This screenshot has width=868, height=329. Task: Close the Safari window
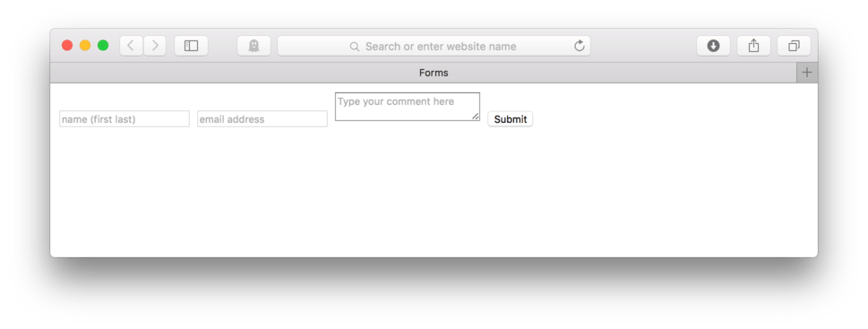point(67,46)
